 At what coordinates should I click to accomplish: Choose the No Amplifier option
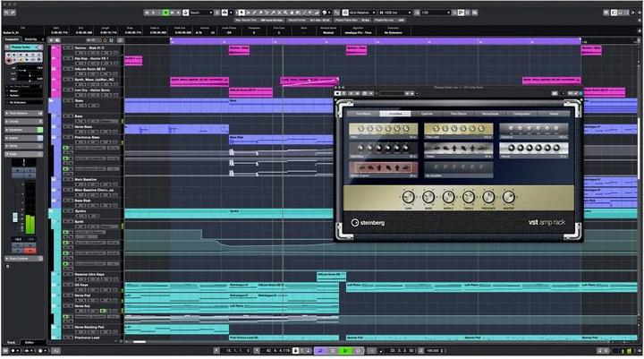pos(458,169)
